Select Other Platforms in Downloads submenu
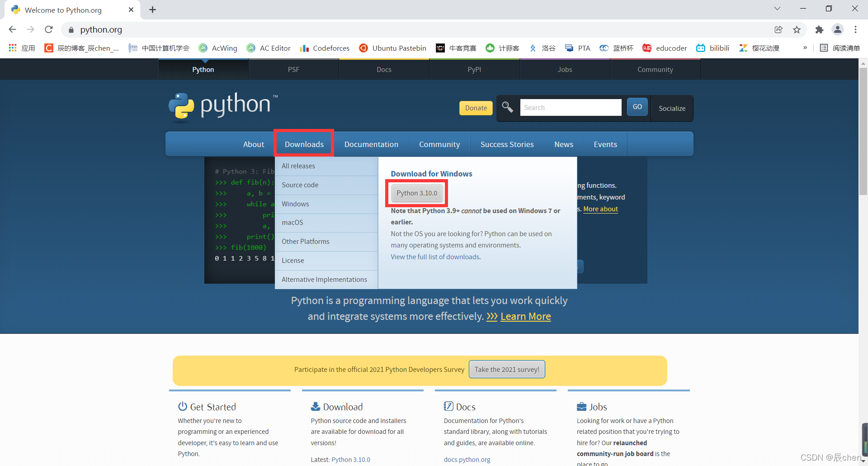Screen dimensions: 868x466 coord(326,242)
